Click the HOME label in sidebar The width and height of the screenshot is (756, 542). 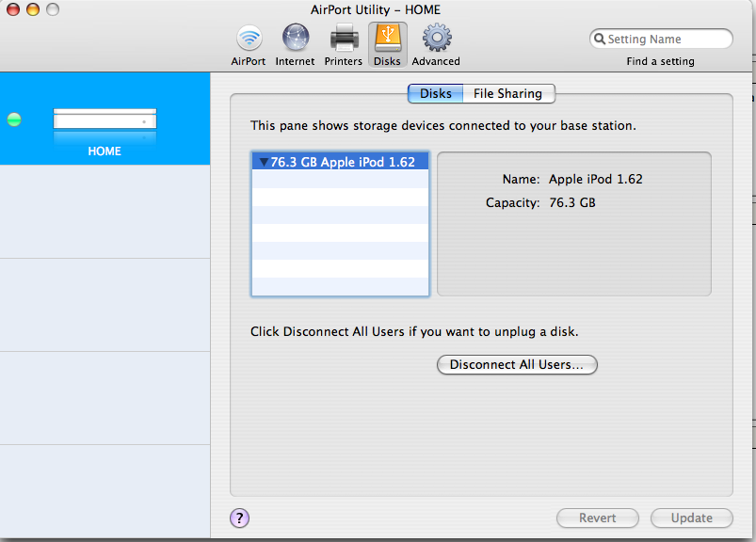(x=105, y=151)
